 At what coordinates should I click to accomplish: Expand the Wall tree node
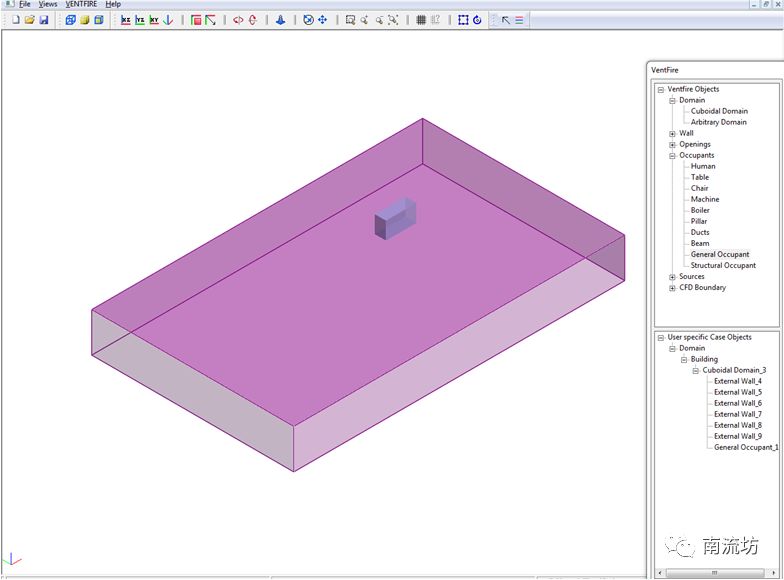(x=672, y=133)
